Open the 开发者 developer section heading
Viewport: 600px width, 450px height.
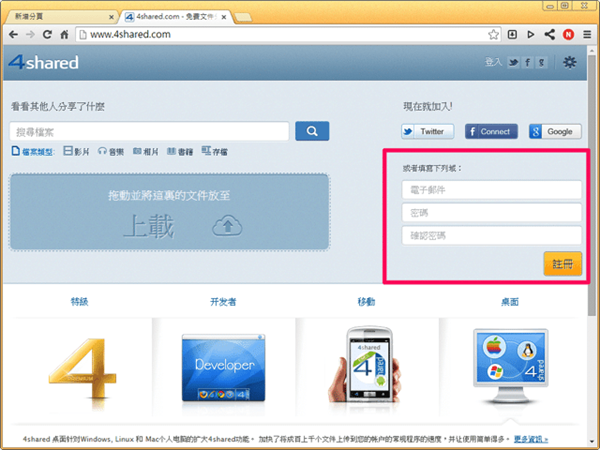(x=223, y=302)
